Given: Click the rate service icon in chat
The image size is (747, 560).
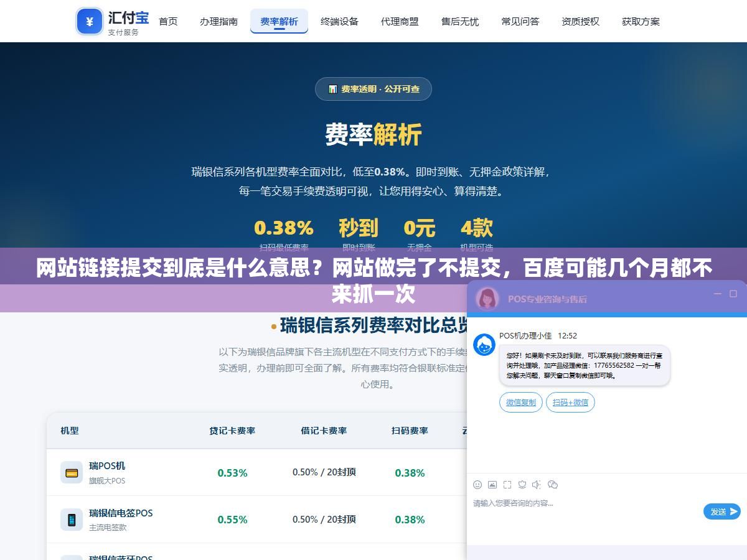Looking at the screenshot, I should (x=522, y=485).
